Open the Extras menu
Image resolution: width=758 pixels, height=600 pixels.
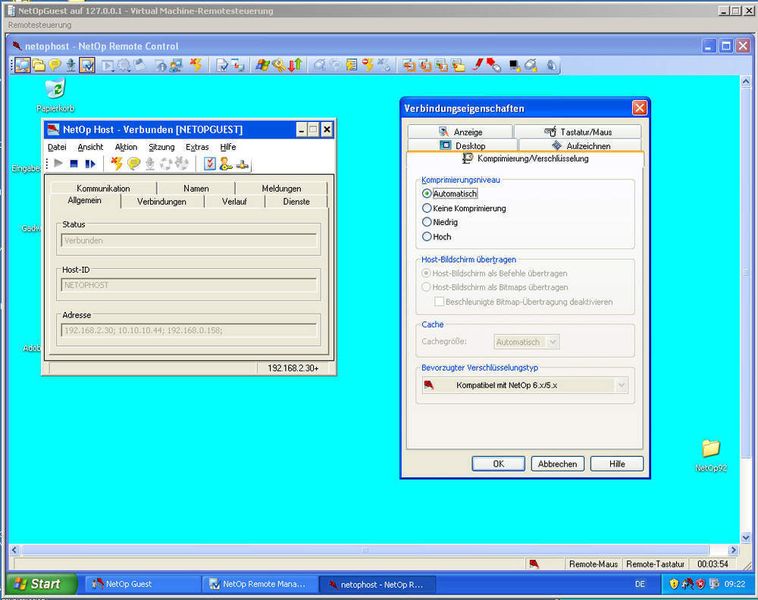(197, 147)
